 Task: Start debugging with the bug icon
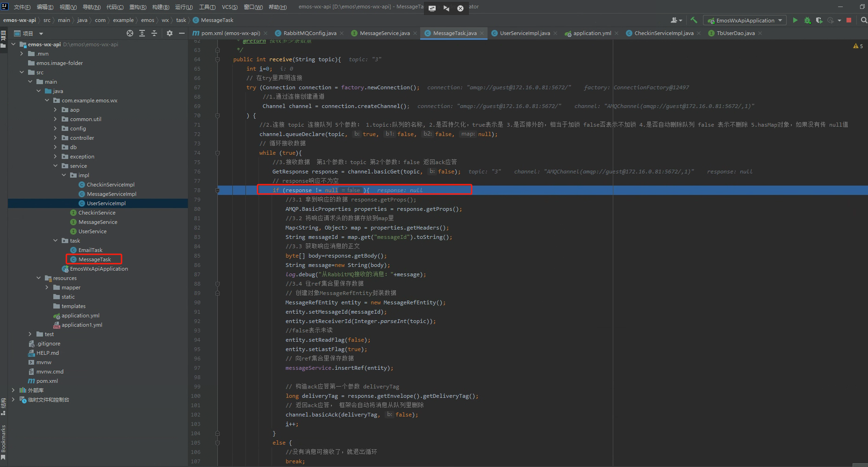[x=807, y=20]
